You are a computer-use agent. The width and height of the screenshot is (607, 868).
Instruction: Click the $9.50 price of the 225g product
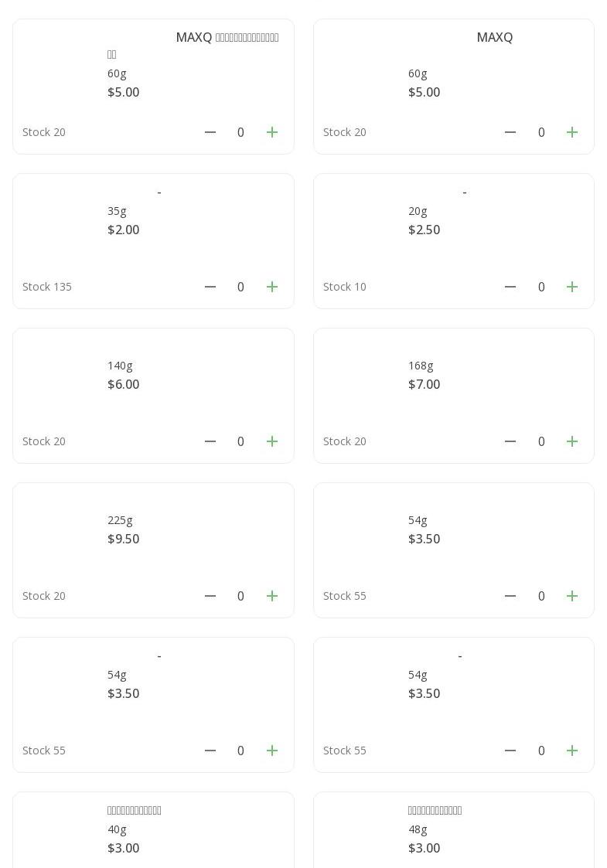pyautogui.click(x=124, y=539)
